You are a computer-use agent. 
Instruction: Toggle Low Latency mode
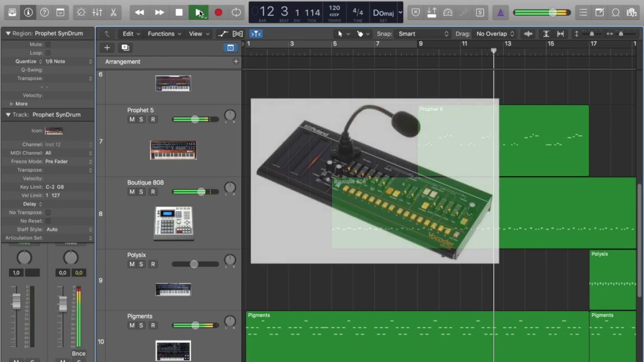pyautogui.click(x=448, y=13)
